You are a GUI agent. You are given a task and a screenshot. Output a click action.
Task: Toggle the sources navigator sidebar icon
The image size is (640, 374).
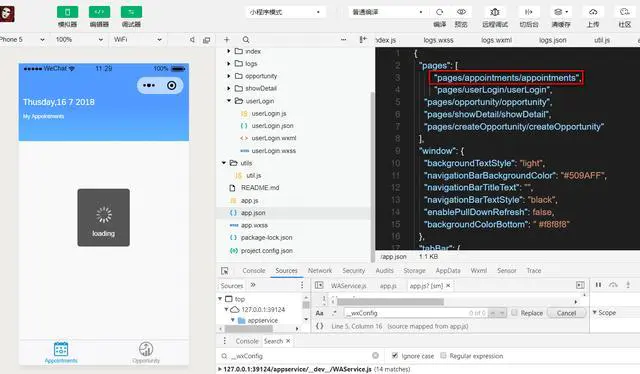click(x=319, y=285)
